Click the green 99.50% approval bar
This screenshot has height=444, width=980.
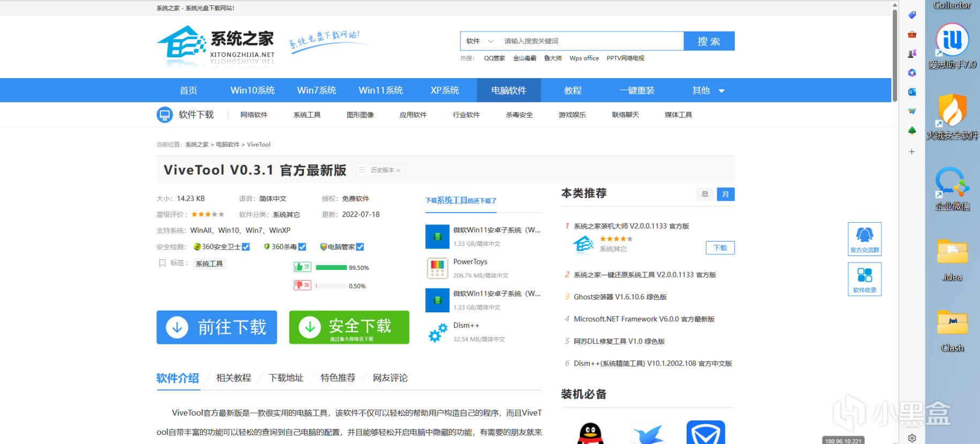pos(331,268)
